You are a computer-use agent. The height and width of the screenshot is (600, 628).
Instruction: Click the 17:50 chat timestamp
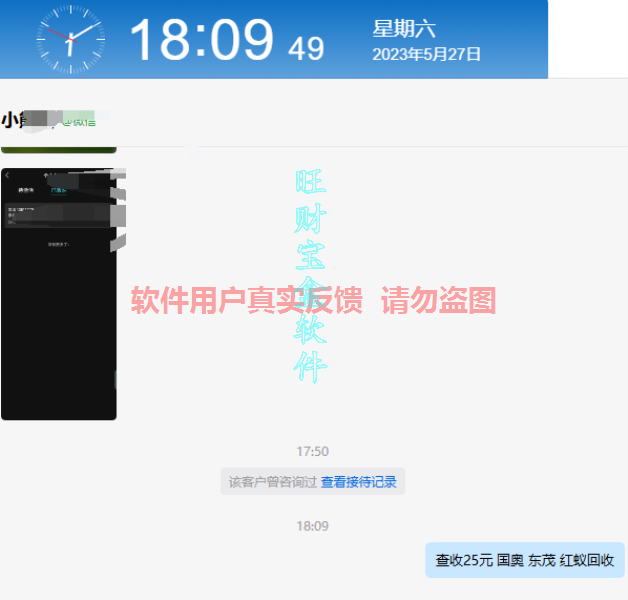click(312, 452)
